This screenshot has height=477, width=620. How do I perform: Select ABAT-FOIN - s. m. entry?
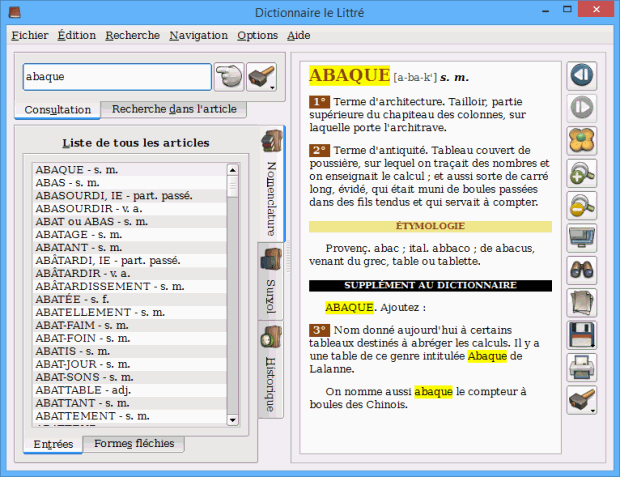(x=130, y=338)
